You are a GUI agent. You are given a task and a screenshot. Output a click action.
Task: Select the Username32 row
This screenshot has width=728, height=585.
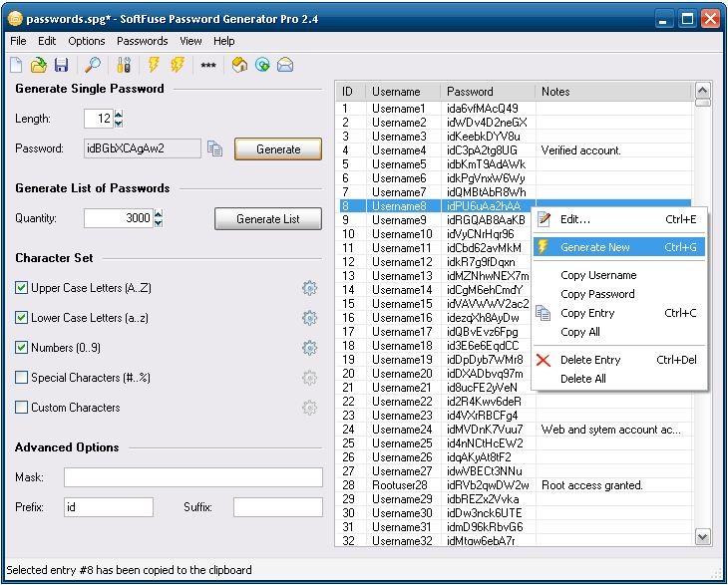click(514, 540)
